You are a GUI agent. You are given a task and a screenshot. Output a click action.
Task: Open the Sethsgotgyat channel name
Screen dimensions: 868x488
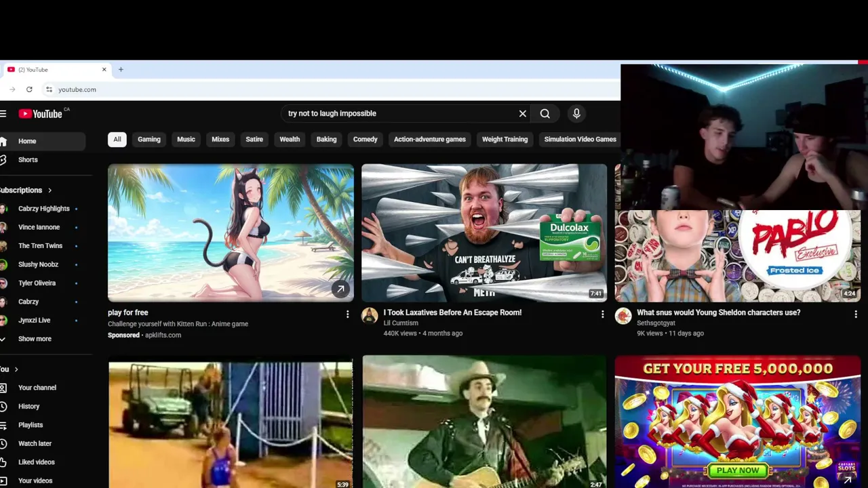pyautogui.click(x=656, y=323)
